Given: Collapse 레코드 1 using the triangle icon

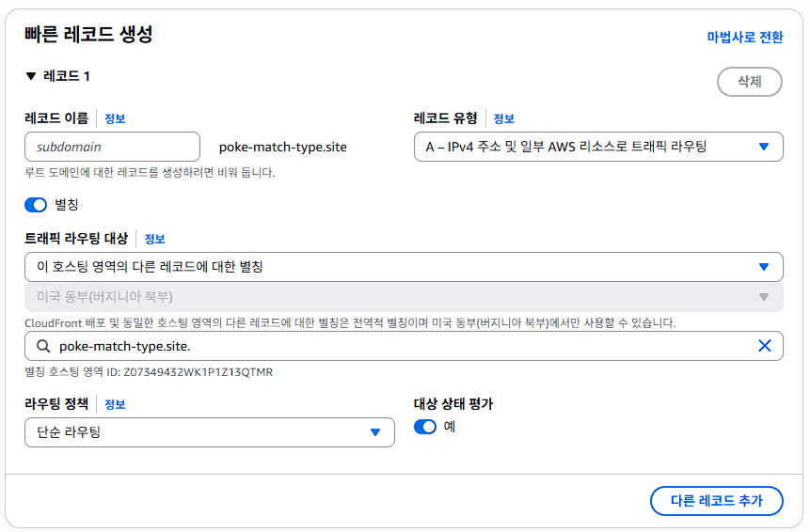Looking at the screenshot, I should (x=31, y=76).
